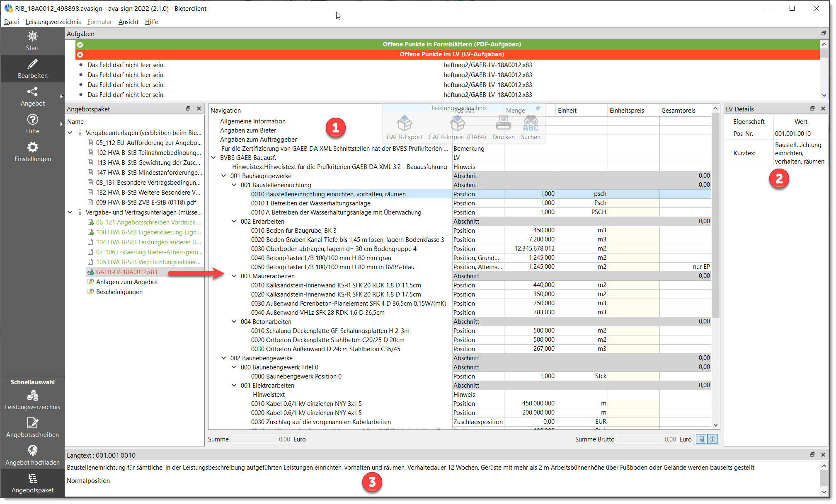Click the GAEB-Import (DA84) icon
Viewport: 836px width, 504px height.
tap(457, 123)
